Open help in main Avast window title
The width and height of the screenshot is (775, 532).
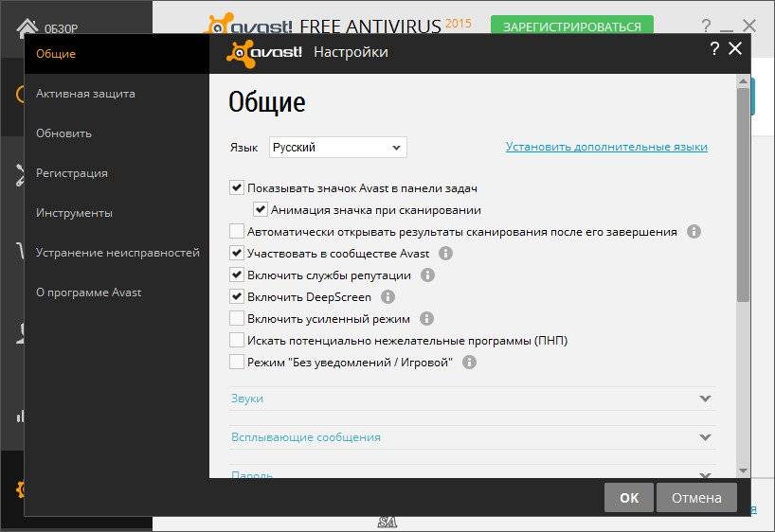706,26
